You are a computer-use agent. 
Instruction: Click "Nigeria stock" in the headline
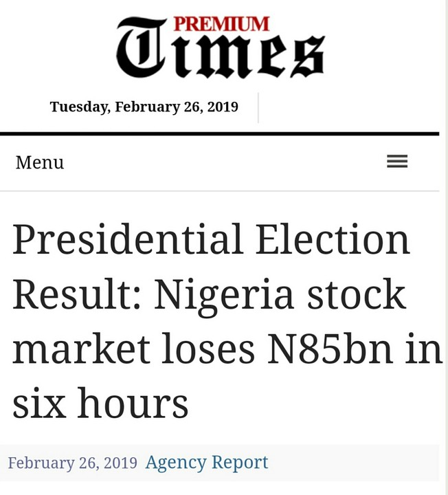point(280,294)
